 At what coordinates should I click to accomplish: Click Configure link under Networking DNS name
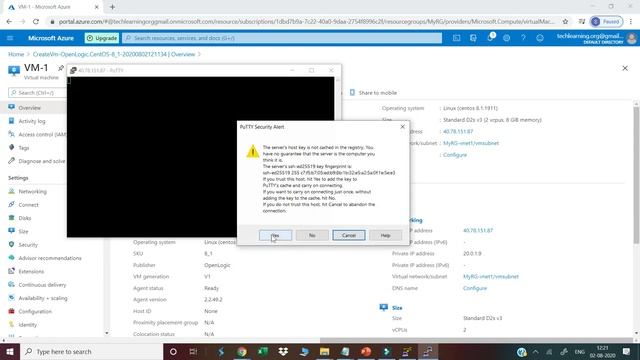point(475,288)
